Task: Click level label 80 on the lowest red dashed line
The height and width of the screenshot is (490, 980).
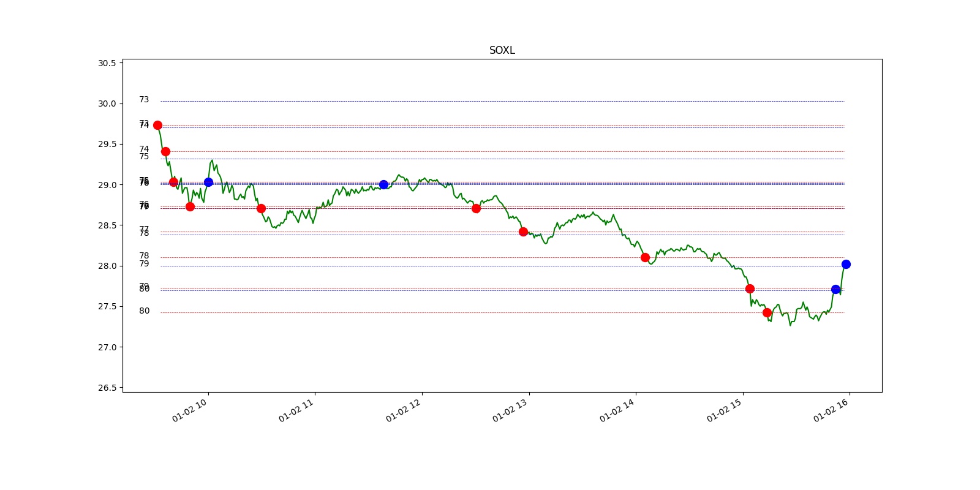Action: tap(144, 311)
